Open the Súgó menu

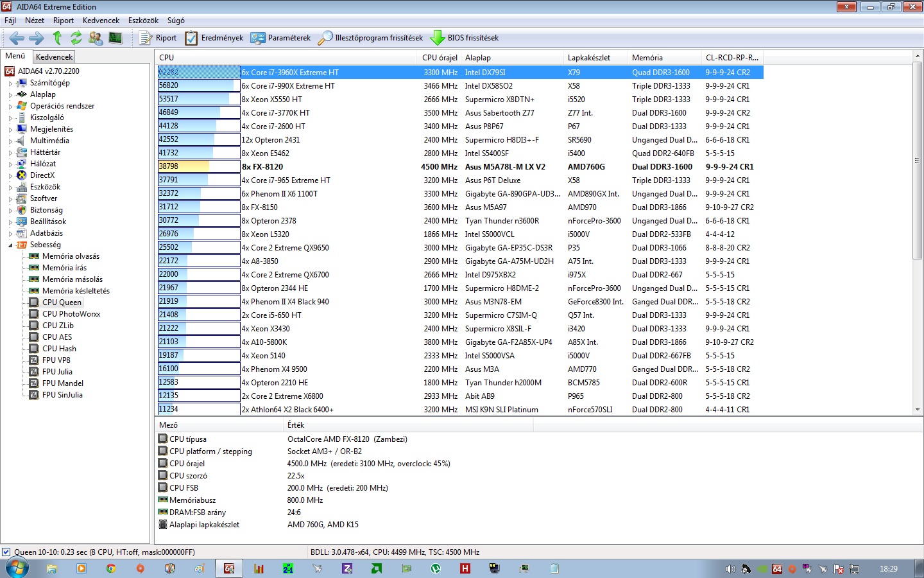click(176, 21)
